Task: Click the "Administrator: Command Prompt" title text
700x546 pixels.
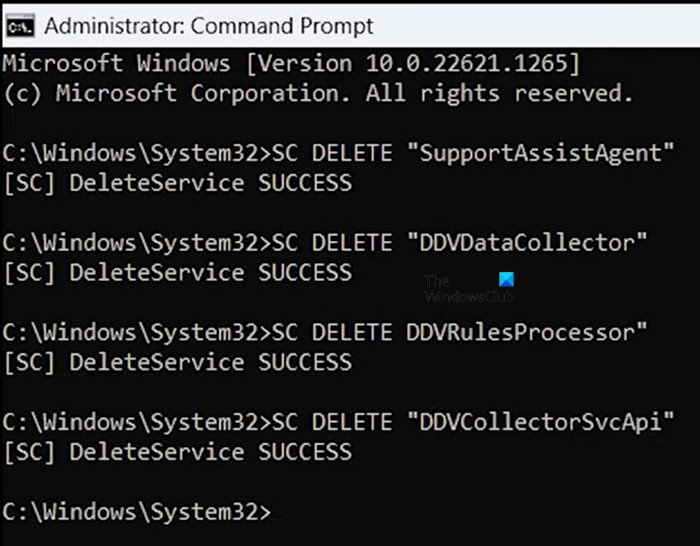Action: [x=209, y=26]
